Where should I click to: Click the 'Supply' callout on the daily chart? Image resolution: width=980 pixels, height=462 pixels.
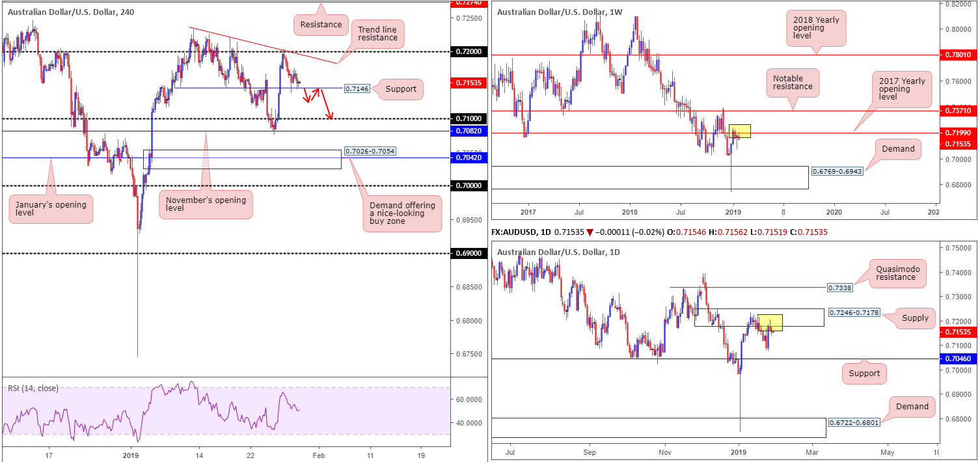[914, 318]
